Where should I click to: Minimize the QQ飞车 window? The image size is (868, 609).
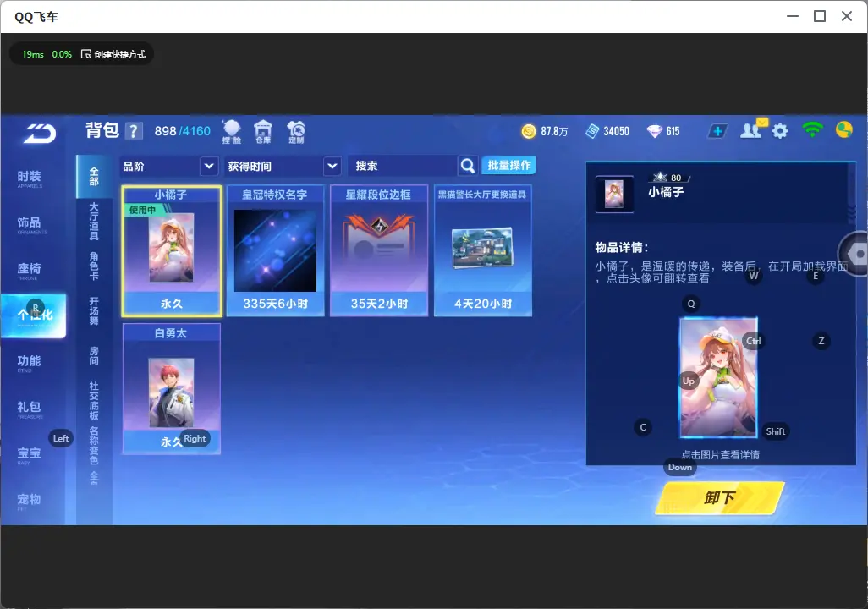(x=793, y=16)
